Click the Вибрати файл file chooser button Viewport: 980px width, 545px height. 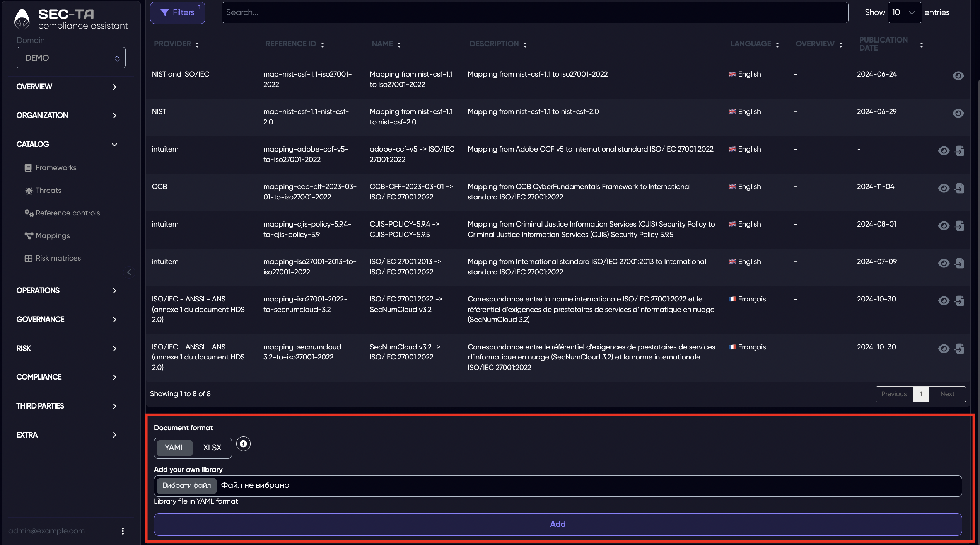[186, 485]
